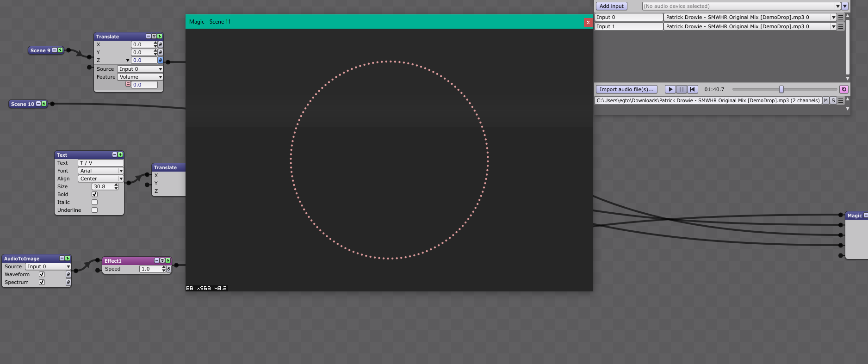Click the Add input button
Viewport: 868px width, 364px height.
611,6
